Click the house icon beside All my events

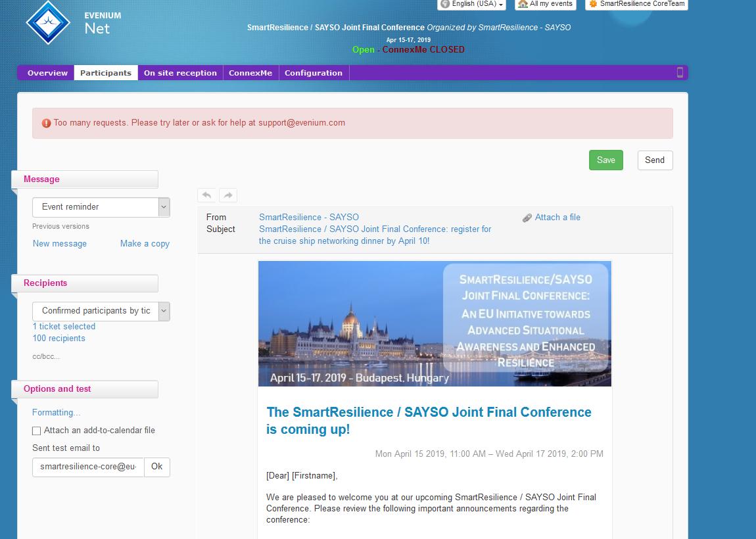point(523,4)
